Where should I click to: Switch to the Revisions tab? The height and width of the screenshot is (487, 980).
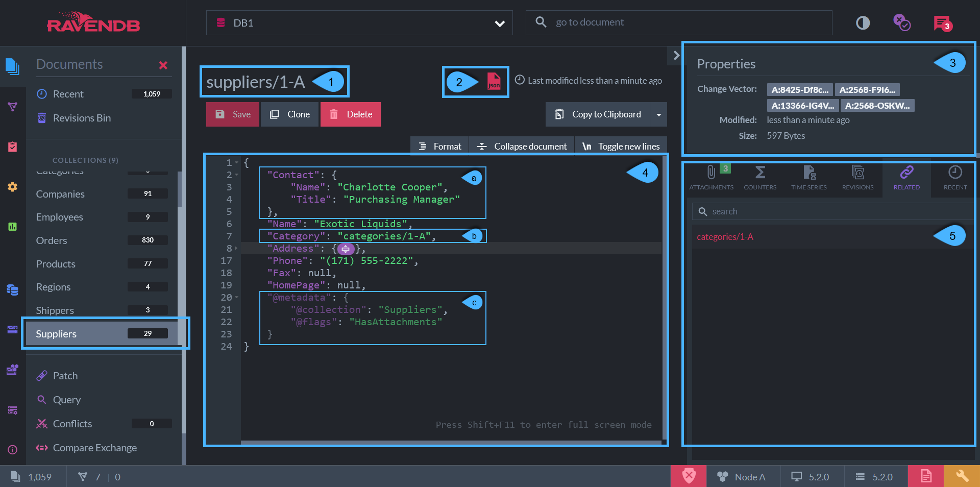tap(857, 178)
